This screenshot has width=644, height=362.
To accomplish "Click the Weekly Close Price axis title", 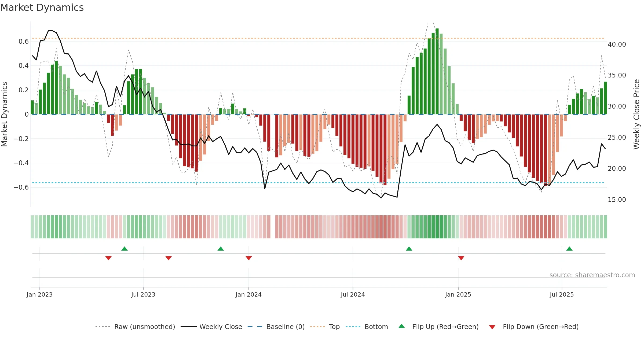I will [636, 114].
